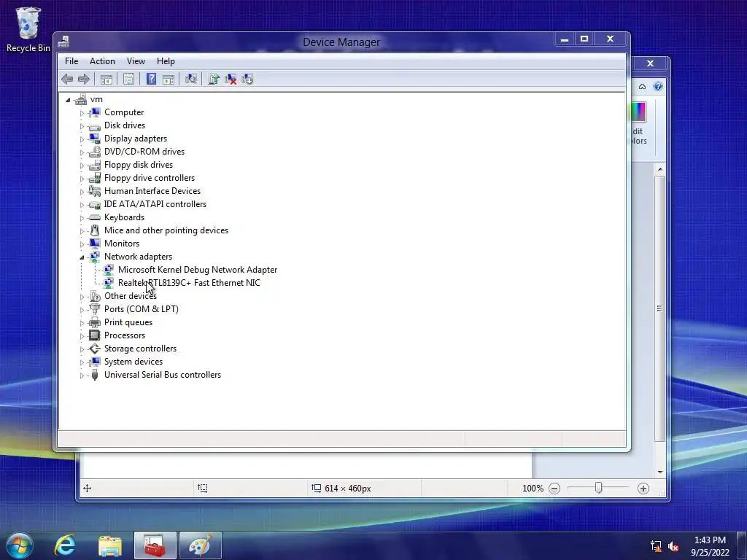Viewport: 747px width, 560px height.
Task: Select Realtek RTL8139C+ Fast Ethernet NIC label
Action: tap(189, 283)
